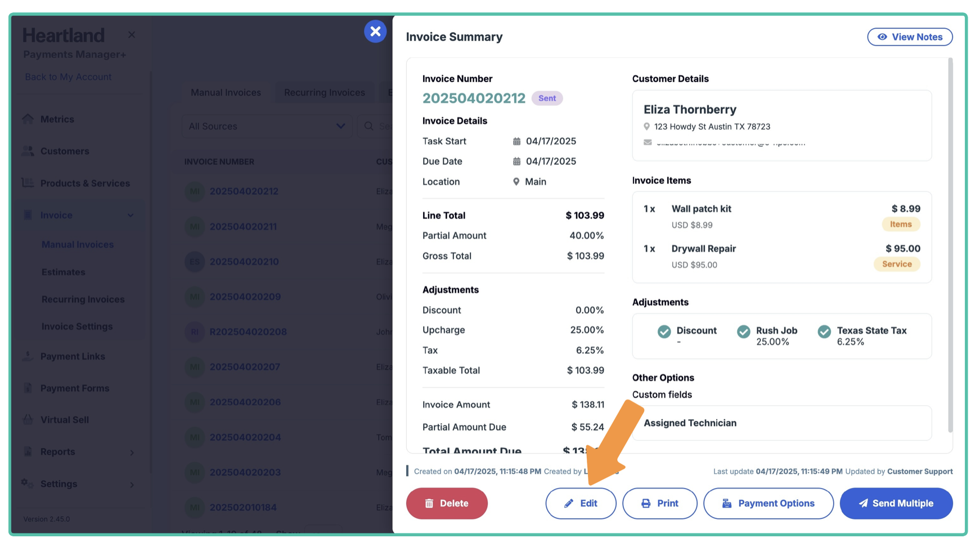Click the Metrics home icon in sidebar

pyautogui.click(x=28, y=119)
